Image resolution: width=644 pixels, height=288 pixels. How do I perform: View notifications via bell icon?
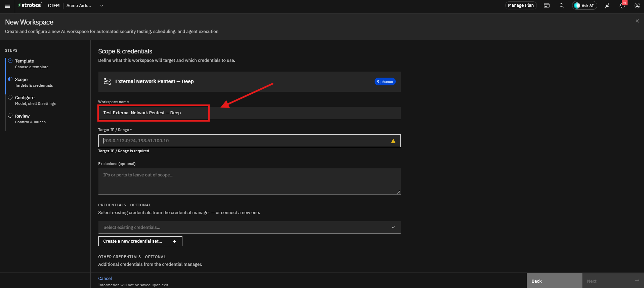click(622, 5)
